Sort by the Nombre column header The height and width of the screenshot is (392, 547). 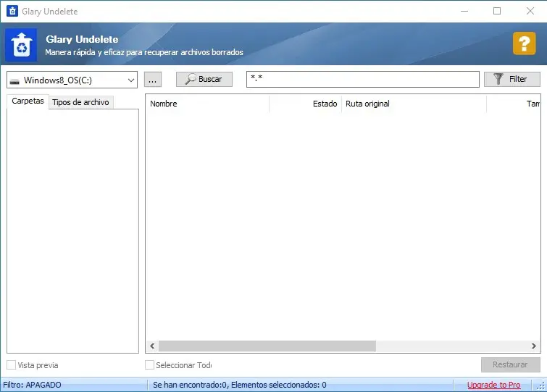point(207,104)
